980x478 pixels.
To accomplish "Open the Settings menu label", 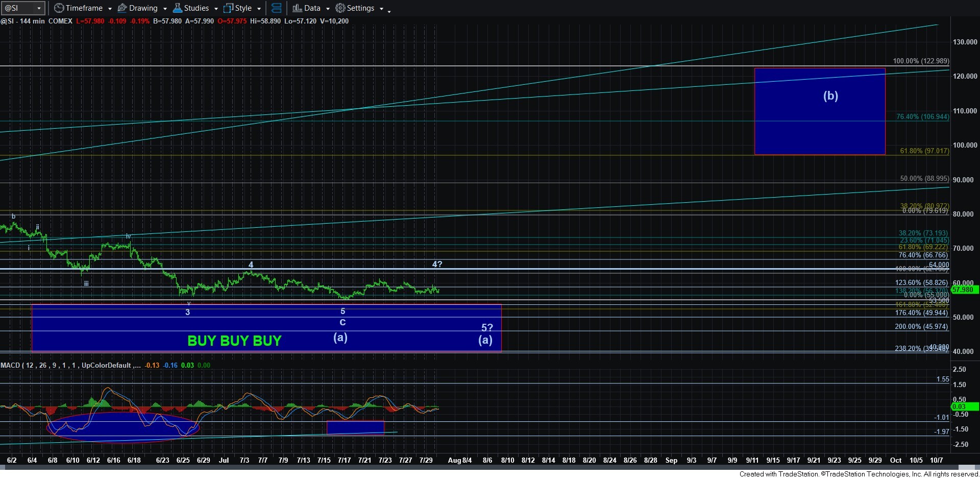I will pyautogui.click(x=360, y=8).
